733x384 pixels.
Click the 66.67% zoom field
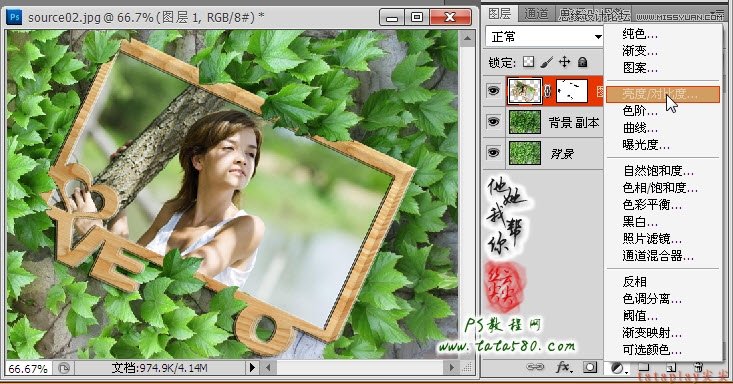29,369
